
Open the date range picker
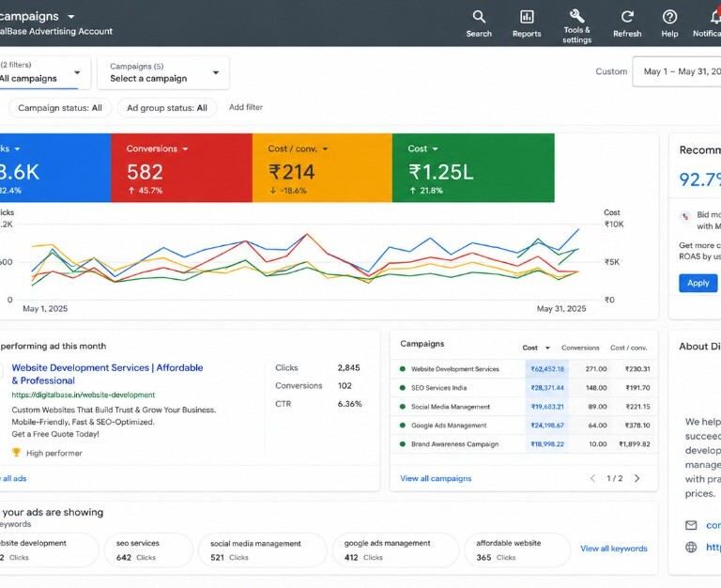click(x=677, y=71)
